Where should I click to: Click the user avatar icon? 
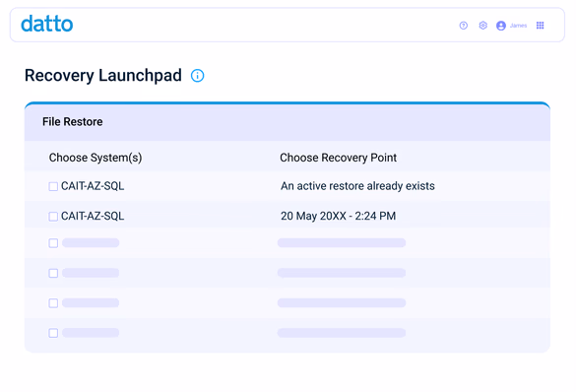click(501, 26)
